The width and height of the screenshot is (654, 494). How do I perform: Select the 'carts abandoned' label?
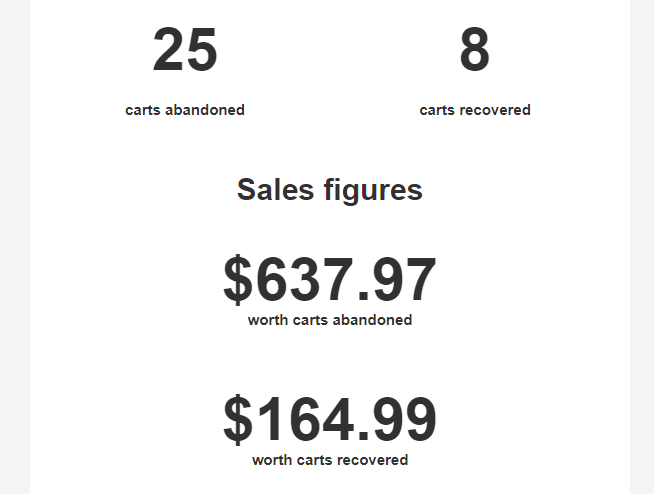pos(185,110)
